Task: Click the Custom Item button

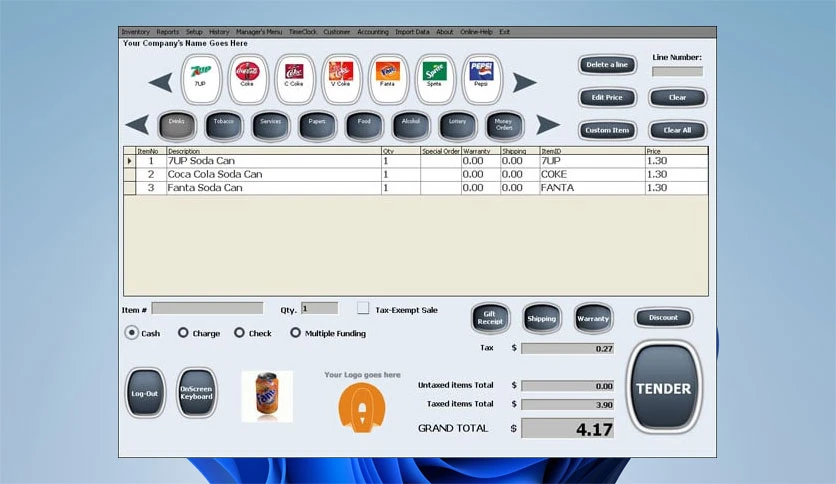Action: (x=607, y=130)
